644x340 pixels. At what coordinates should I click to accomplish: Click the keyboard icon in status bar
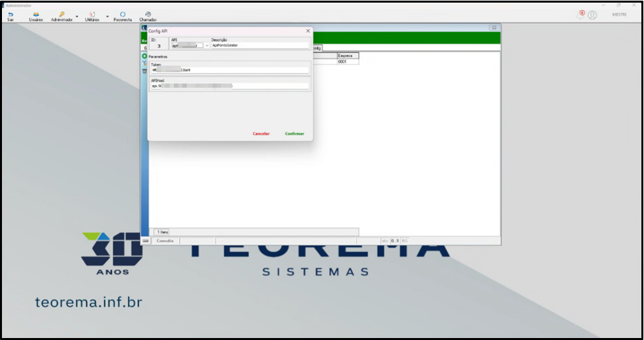146,240
